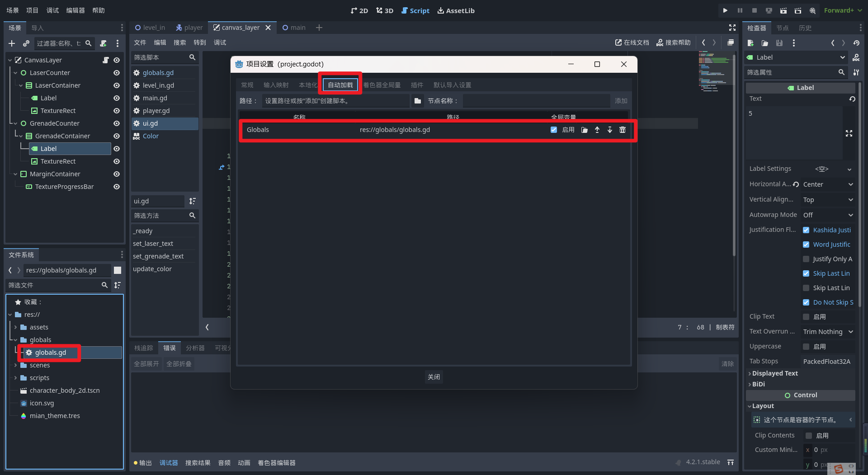Open the Text Overrun Behavior dropdown
The height and width of the screenshot is (475, 868).
[x=828, y=332]
